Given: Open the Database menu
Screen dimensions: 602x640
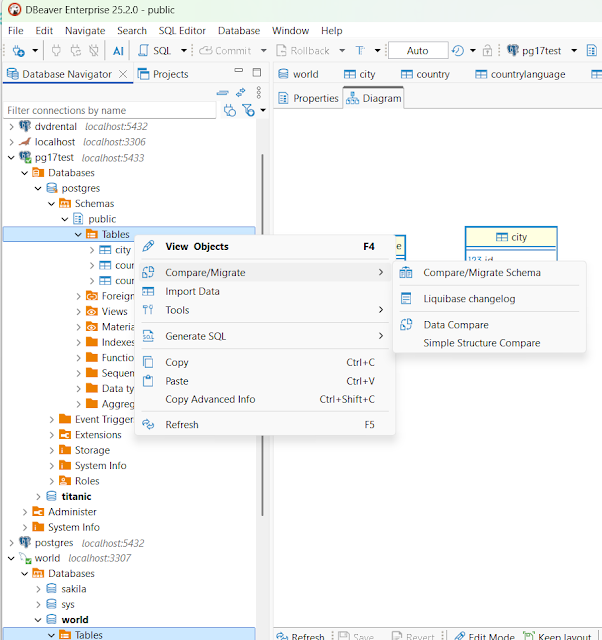Looking at the screenshot, I should click(239, 31).
